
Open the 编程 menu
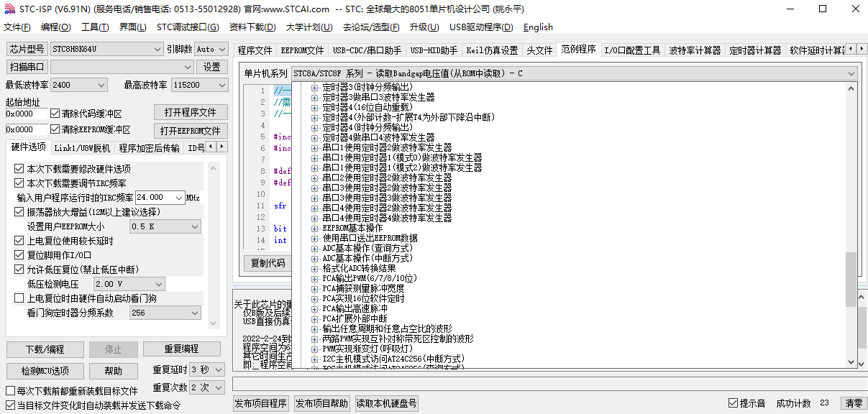tap(56, 27)
